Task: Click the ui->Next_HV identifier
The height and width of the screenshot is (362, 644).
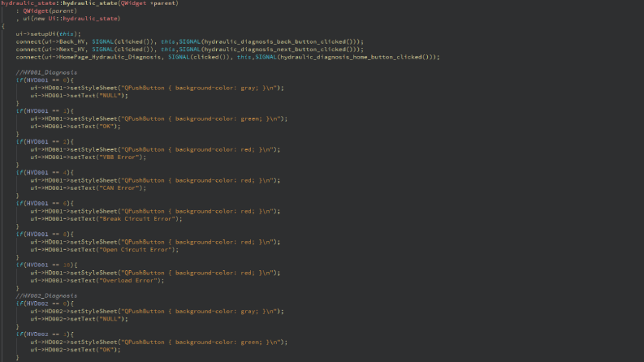Action: point(64,50)
